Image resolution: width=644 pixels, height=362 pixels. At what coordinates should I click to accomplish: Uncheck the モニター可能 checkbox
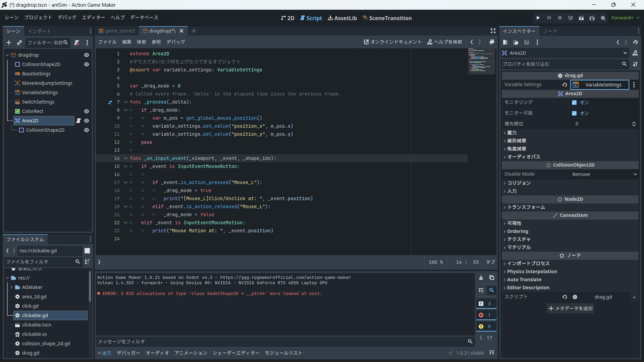[x=574, y=113]
